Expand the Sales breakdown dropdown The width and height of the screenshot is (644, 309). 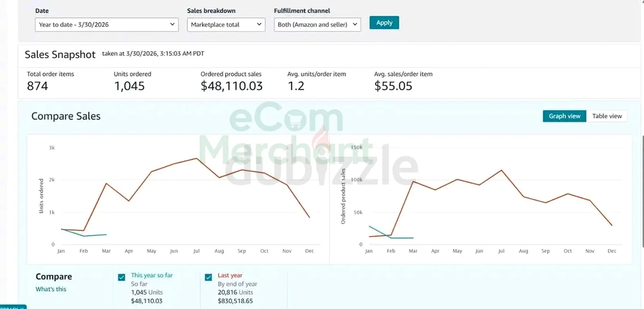[x=226, y=25]
